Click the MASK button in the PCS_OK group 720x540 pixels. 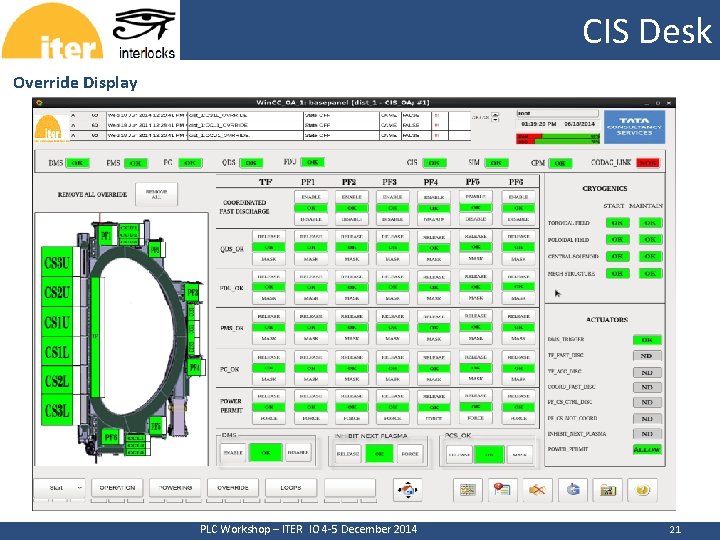520,455
